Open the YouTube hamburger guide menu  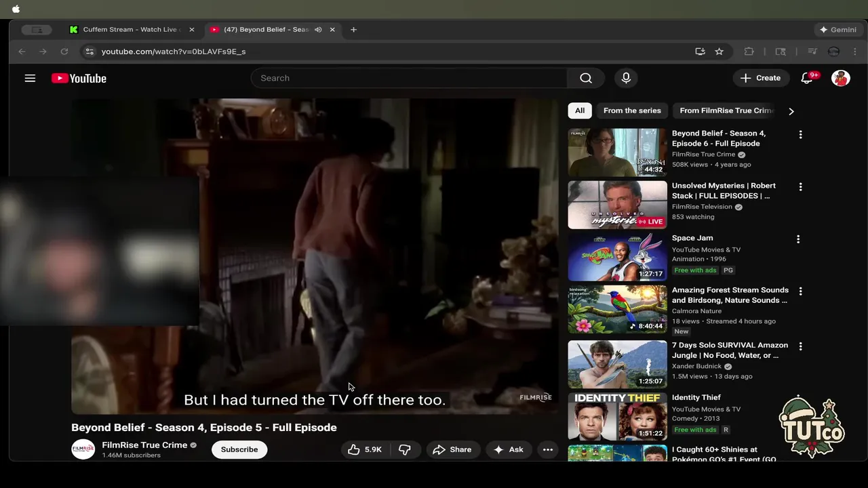click(x=30, y=78)
